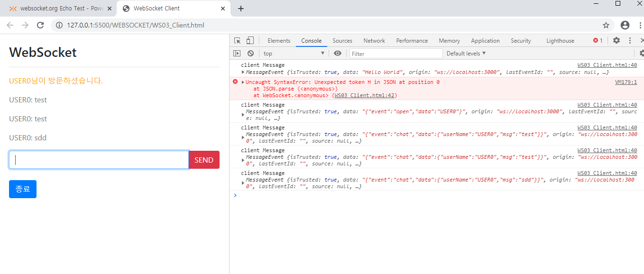Close the websocket.org Echo Test tab

pyautogui.click(x=109, y=9)
